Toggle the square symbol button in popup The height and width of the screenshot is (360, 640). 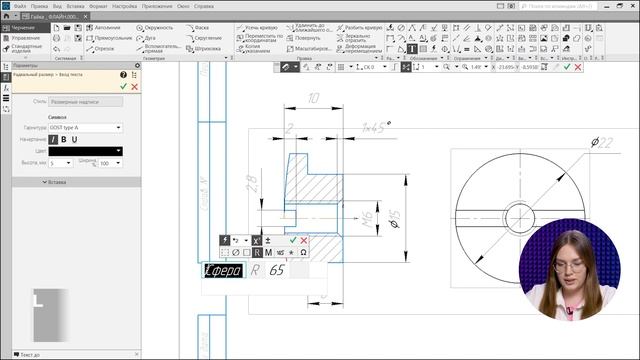[247, 253]
